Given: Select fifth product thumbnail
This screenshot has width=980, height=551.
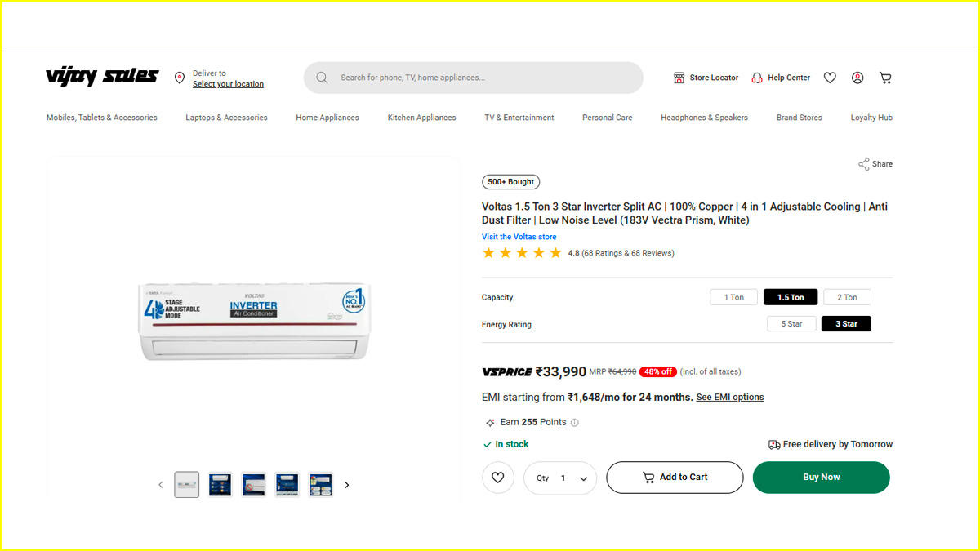Looking at the screenshot, I should (320, 485).
